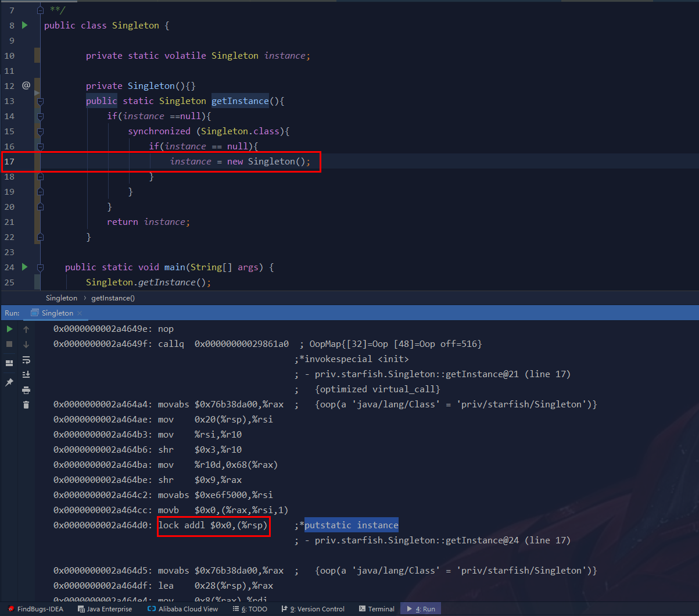Click 'synchronized' keyword on line 15

coord(159,131)
